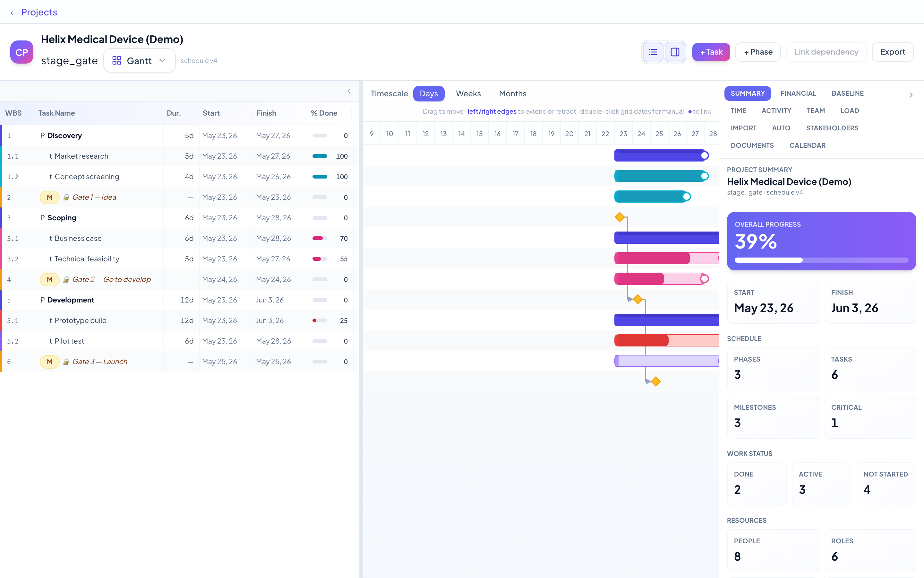Collapse the task table panel chevron

click(349, 92)
